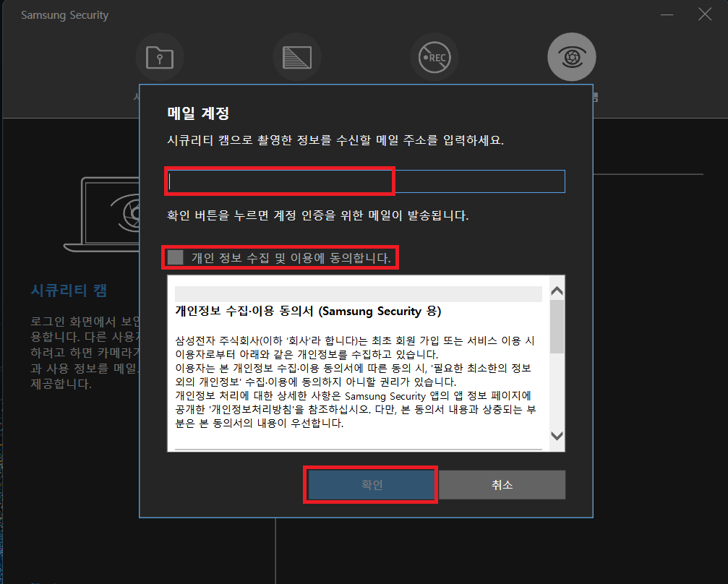
Task: Open the Block Recording REC icon
Action: (x=434, y=57)
